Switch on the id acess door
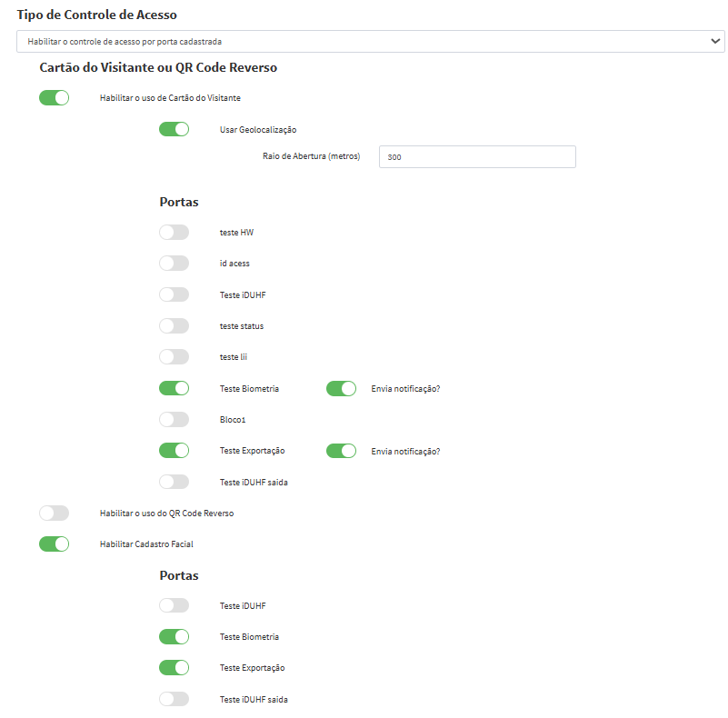This screenshot has height=718, width=728. (x=174, y=264)
